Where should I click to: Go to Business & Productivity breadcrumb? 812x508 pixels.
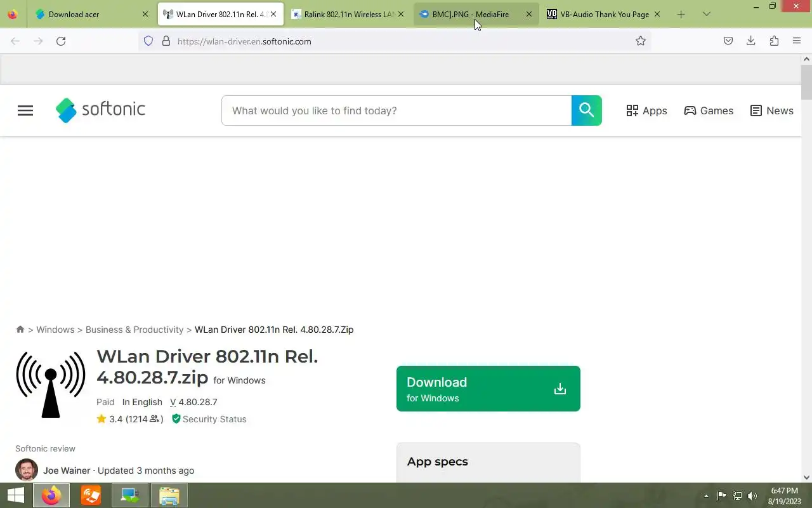134,330
